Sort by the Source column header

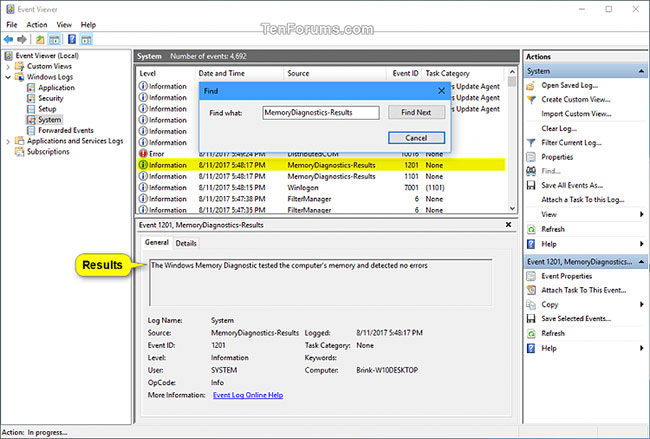[x=335, y=73]
